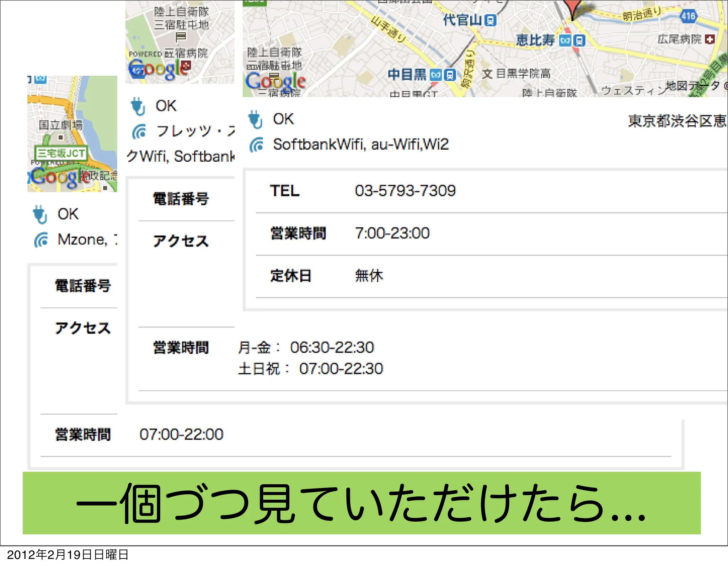Click the wifi icon beside フレッツ text
Image resolution: width=728 pixels, height=566 pixels.
(x=139, y=131)
